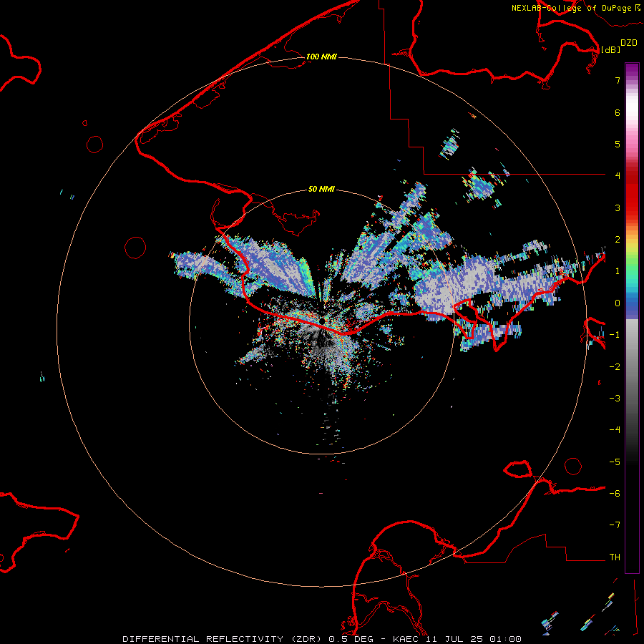The height and width of the screenshot is (644, 644).
Task: Click the DZD product label above the scale
Action: pos(629,43)
